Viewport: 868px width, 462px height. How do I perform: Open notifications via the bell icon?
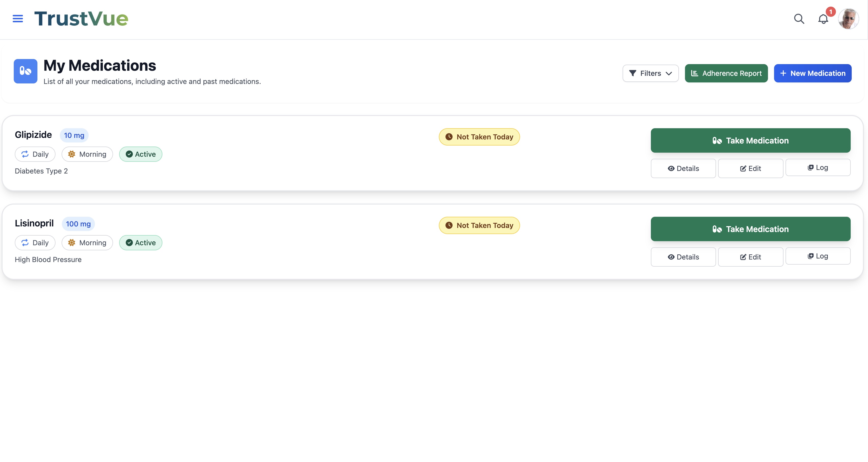point(823,19)
